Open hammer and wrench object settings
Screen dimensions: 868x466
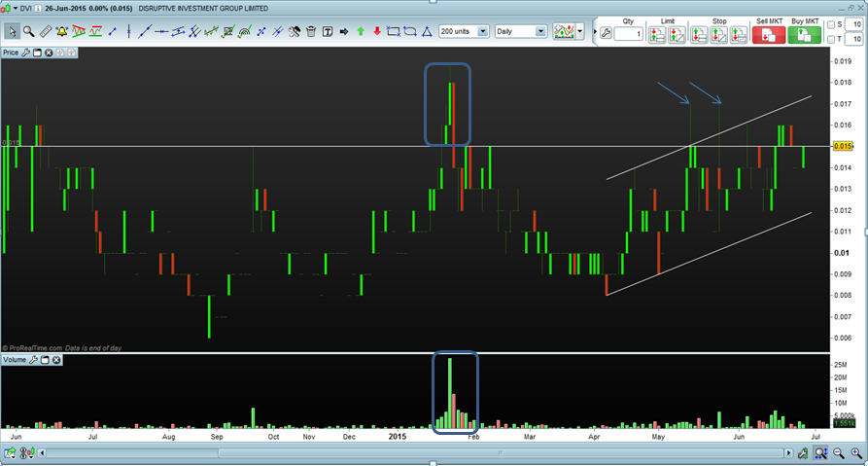(x=294, y=31)
